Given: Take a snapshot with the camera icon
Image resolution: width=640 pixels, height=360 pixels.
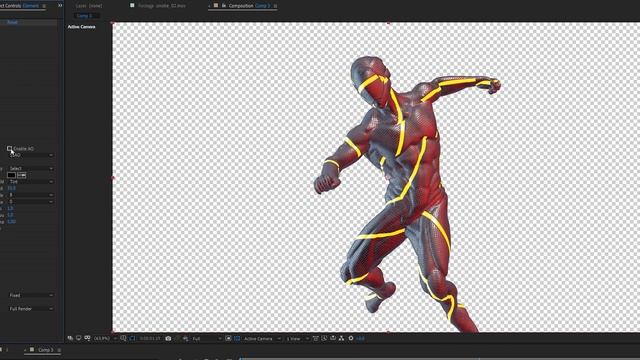Looking at the screenshot, I should click(x=168, y=338).
